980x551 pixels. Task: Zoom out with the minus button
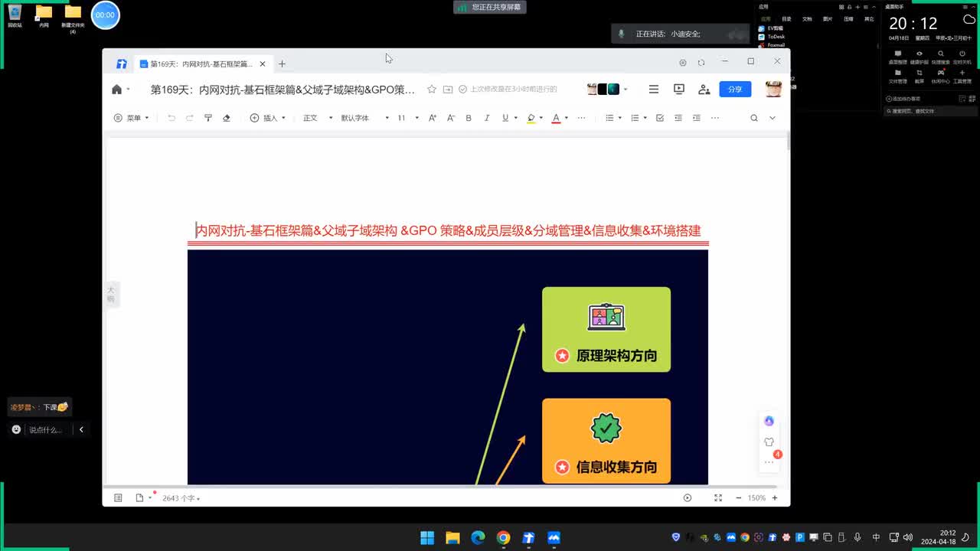point(738,498)
